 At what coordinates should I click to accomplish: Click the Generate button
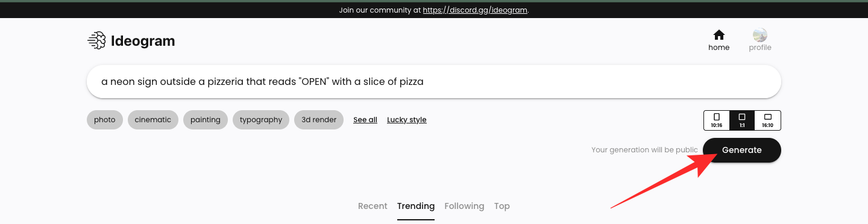click(742, 150)
